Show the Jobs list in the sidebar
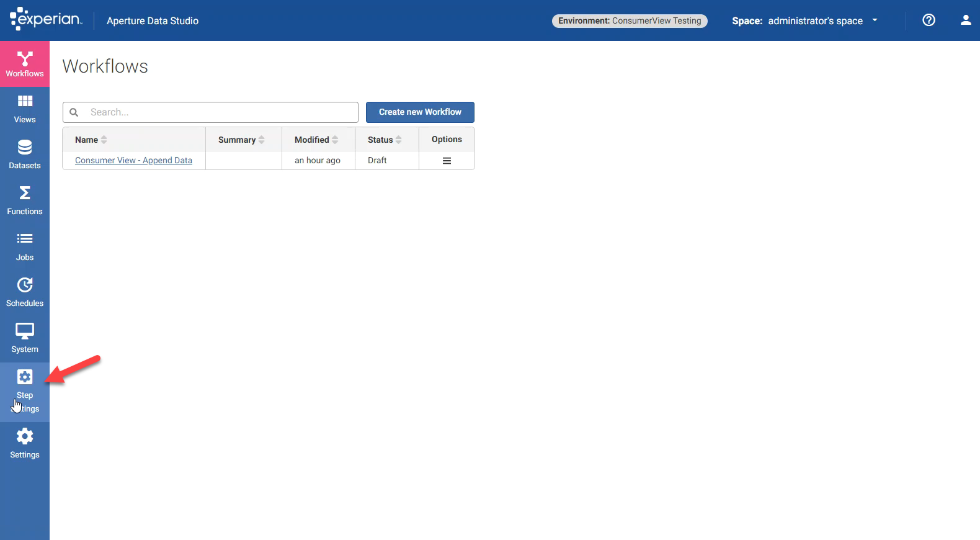This screenshot has height=540, width=980. pos(25,248)
